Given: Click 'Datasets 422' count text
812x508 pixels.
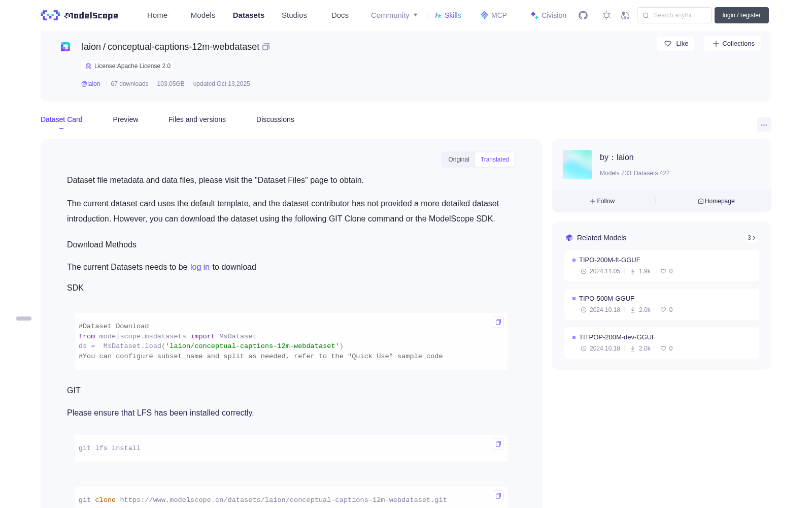Looking at the screenshot, I should [652, 173].
